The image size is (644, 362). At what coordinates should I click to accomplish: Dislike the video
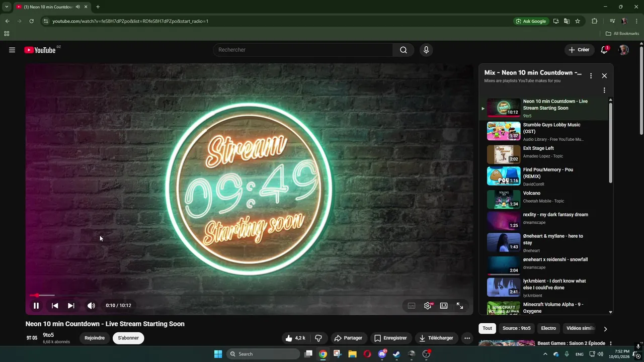(x=318, y=338)
